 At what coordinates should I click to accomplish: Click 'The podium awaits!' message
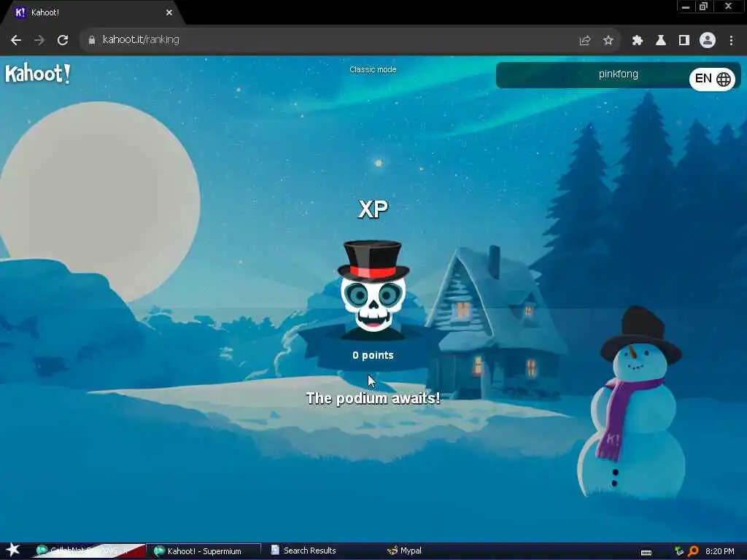[373, 398]
